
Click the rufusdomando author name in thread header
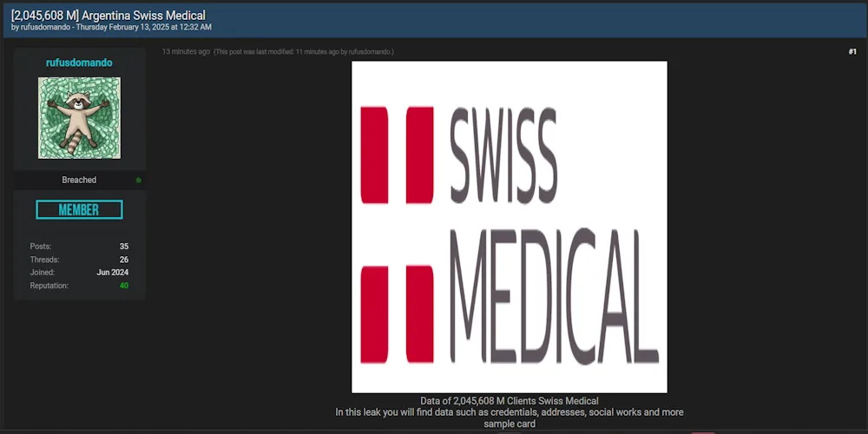pyautogui.click(x=45, y=27)
